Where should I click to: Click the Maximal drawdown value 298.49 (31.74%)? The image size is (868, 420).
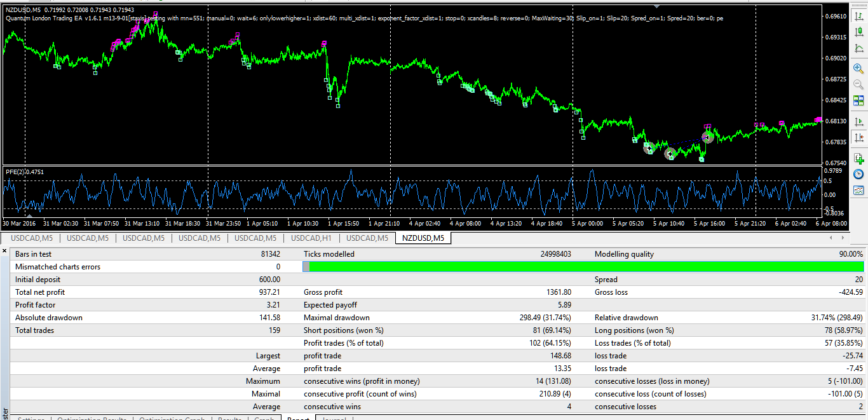pyautogui.click(x=544, y=318)
